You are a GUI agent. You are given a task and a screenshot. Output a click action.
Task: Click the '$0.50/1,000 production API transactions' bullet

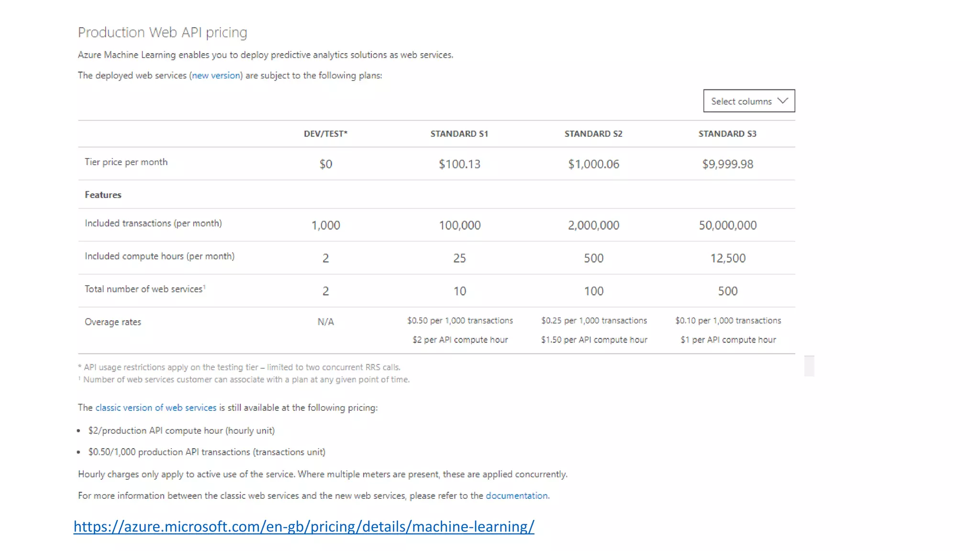click(x=207, y=452)
